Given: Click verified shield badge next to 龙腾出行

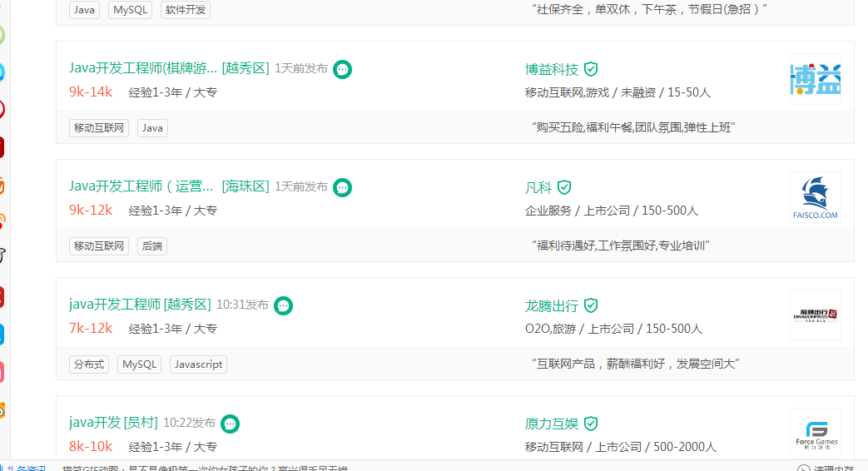Looking at the screenshot, I should tap(591, 305).
